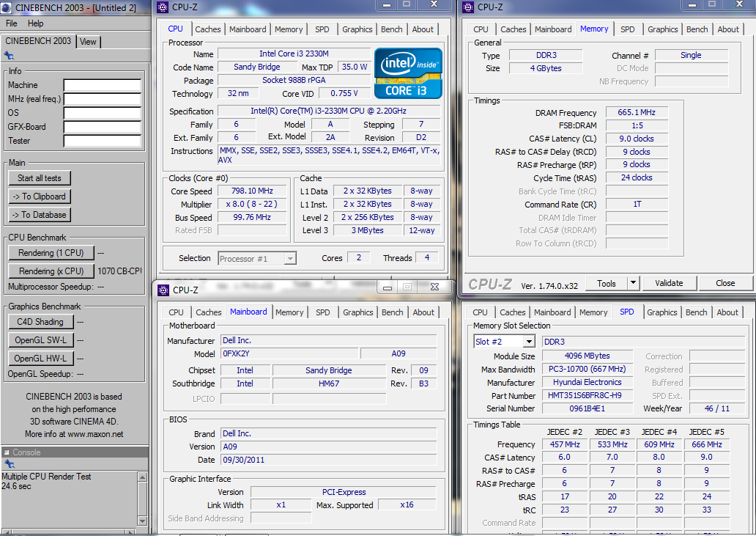Click the 'Intel Core i3 2330M' name value
The image size is (756, 536).
tap(294, 54)
